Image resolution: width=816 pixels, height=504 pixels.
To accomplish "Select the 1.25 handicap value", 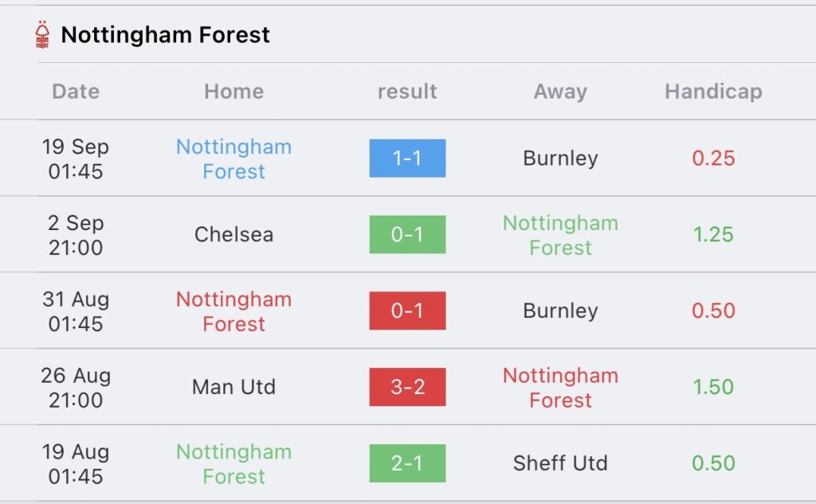I will point(713,235).
